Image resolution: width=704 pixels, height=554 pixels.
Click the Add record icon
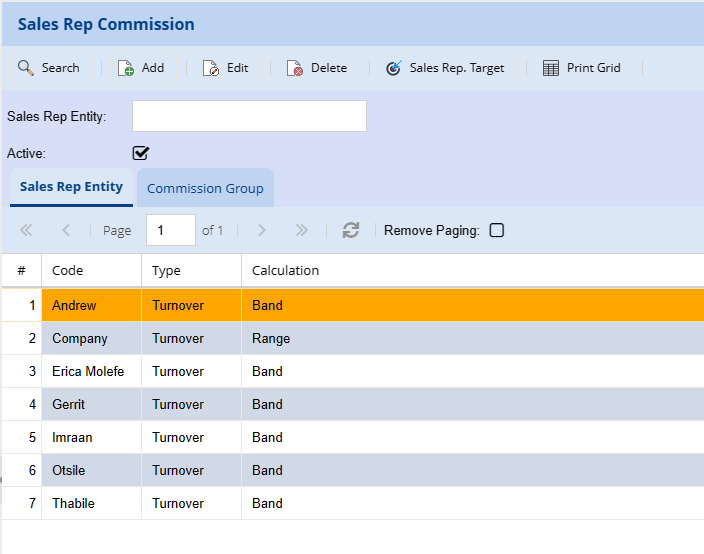click(x=126, y=68)
